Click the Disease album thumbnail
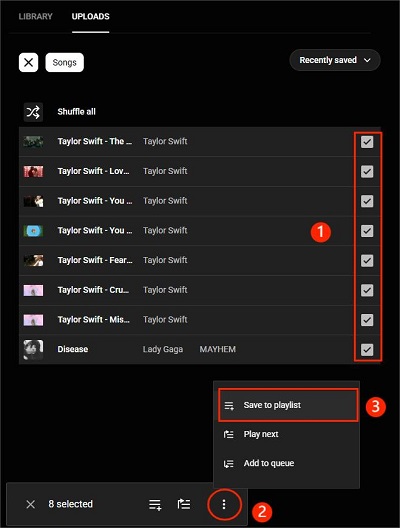The width and height of the screenshot is (400, 528). 33,349
